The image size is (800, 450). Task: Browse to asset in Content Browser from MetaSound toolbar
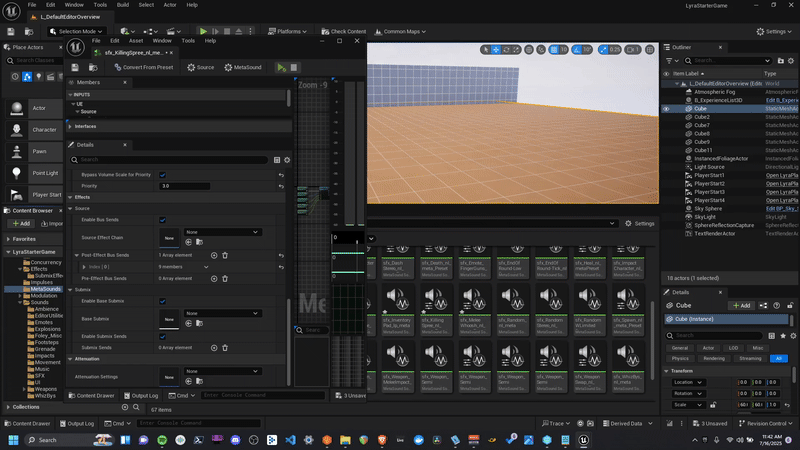[x=93, y=67]
